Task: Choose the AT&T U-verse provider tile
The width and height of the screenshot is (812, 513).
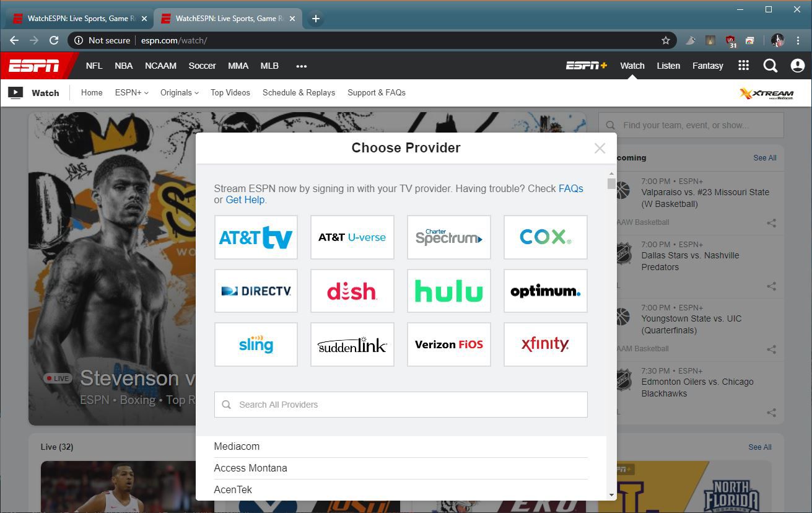Action: [352, 237]
